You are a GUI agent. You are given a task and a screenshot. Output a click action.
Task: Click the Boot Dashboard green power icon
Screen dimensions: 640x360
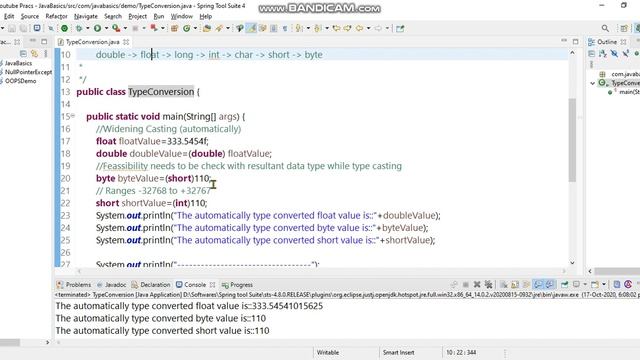64,28
